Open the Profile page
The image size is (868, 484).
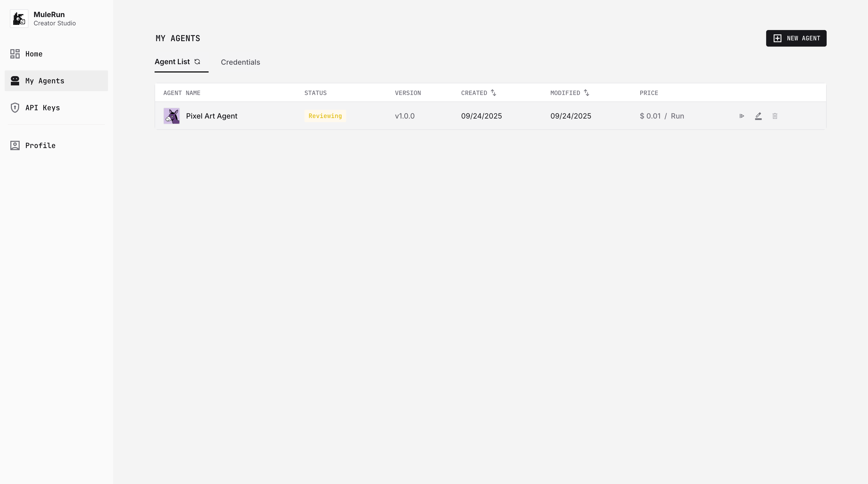(40, 145)
